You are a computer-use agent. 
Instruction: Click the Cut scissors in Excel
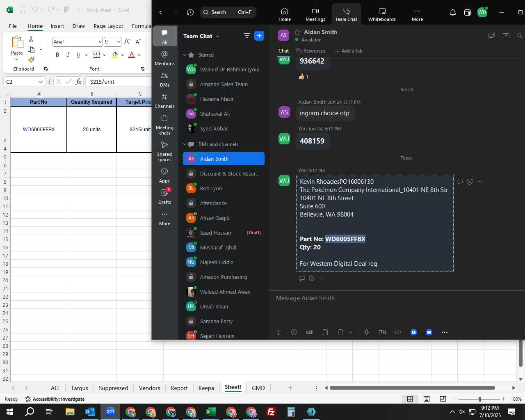(x=31, y=39)
